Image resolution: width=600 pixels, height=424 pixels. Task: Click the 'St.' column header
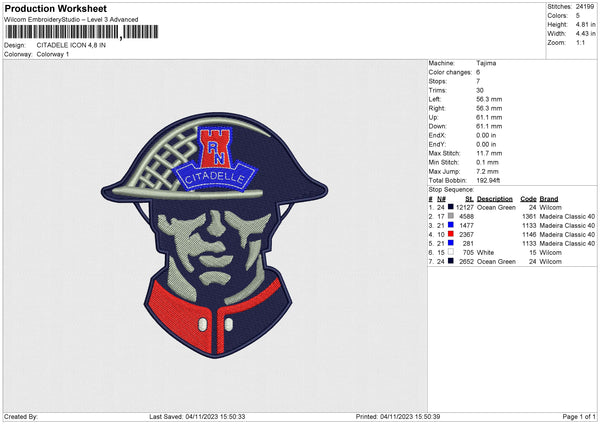[x=470, y=199]
